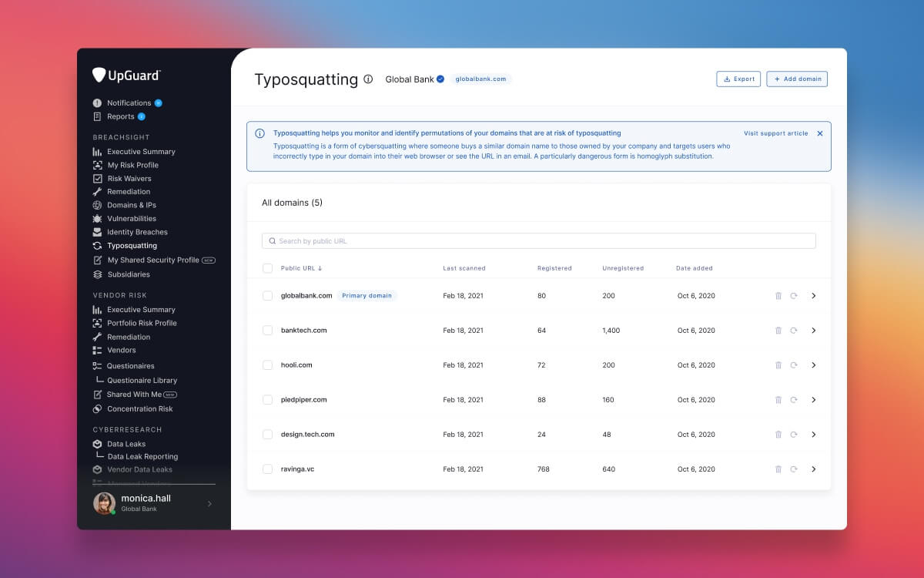
Task: Open Notifications in the sidebar
Action: click(129, 102)
